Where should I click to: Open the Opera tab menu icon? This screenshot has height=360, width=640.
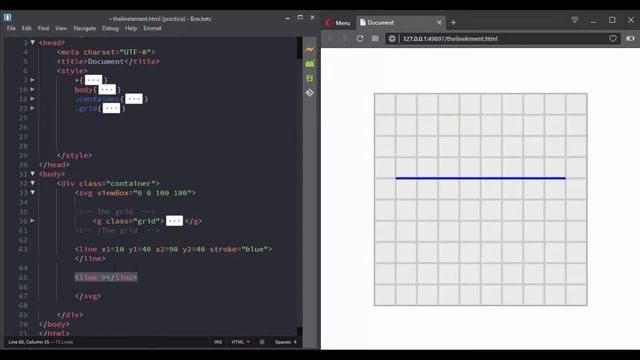pos(575,20)
